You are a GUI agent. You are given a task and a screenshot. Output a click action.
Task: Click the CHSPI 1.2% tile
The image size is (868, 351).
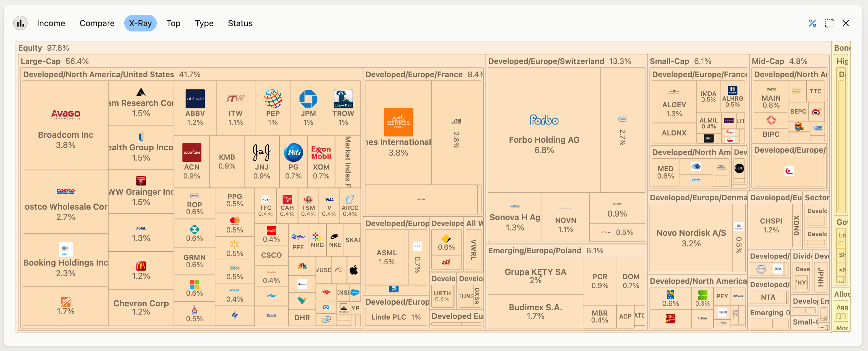771,226
